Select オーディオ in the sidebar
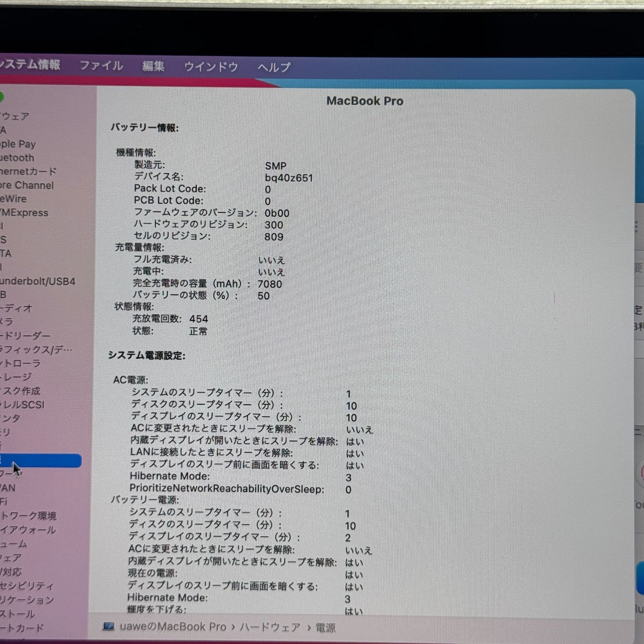This screenshot has width=644, height=644. click(x=16, y=308)
